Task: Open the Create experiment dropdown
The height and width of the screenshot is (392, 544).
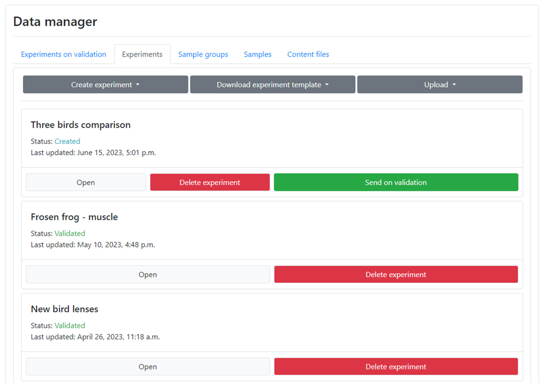Action: pyautogui.click(x=105, y=85)
